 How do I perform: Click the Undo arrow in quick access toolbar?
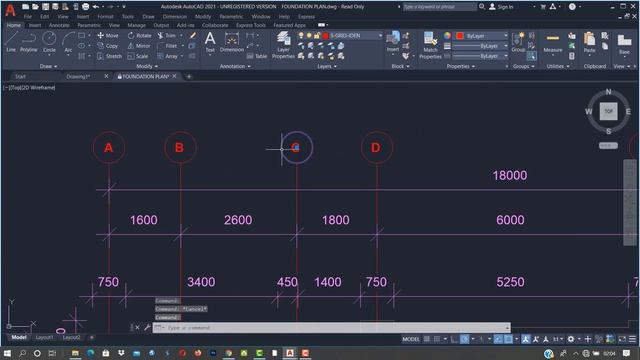(x=96, y=7)
